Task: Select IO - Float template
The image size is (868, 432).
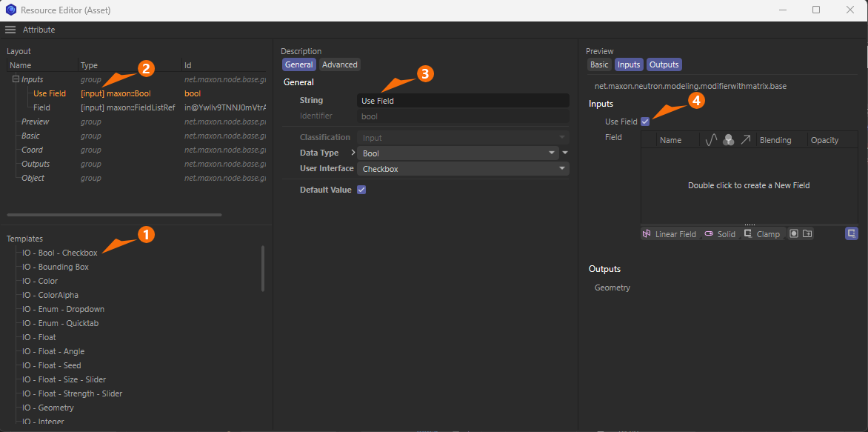Action: [39, 336]
